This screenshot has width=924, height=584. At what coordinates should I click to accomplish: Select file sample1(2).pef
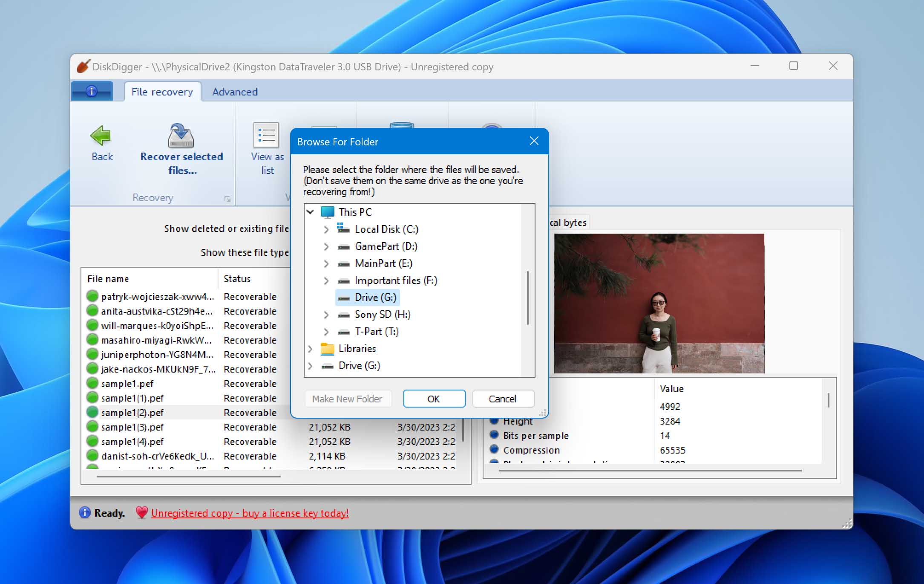(x=132, y=413)
